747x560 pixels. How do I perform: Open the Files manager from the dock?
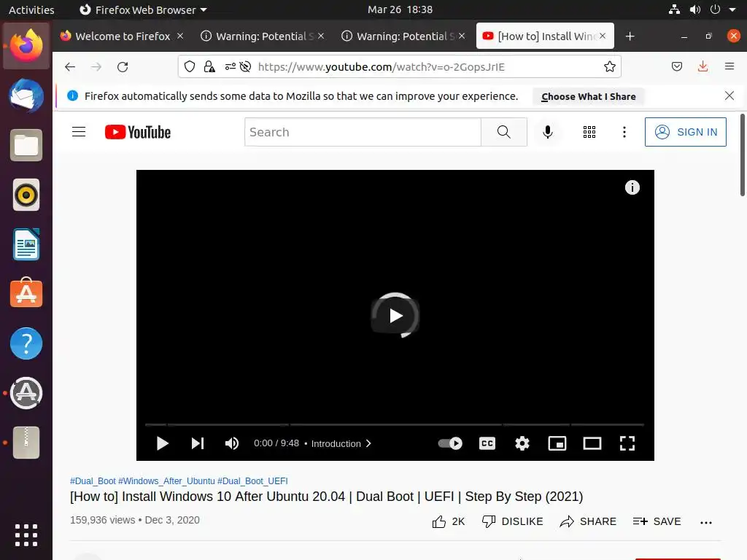26,145
